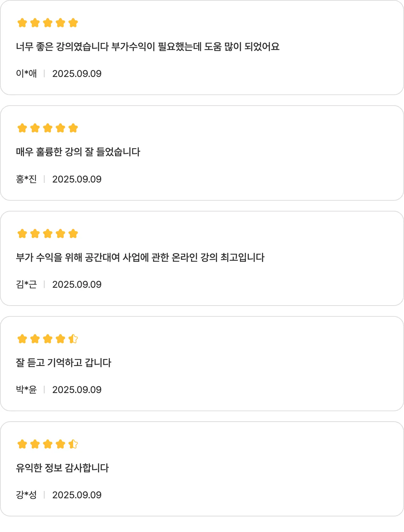Click review text '유익한 정보 감사합니다'
The image size is (404, 532).
click(62, 468)
